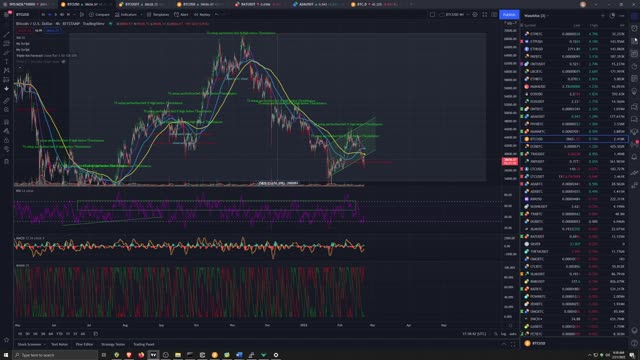The height and width of the screenshot is (360, 640).
Task: Switch to the BATUSDT browser tab
Action: tap(258, 4)
